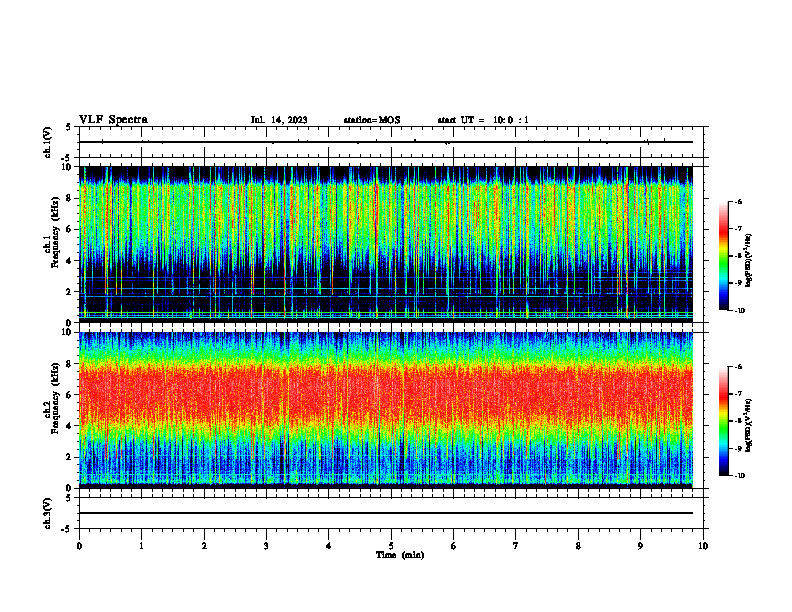Click the "station=MOS" header label

pyautogui.click(x=372, y=120)
